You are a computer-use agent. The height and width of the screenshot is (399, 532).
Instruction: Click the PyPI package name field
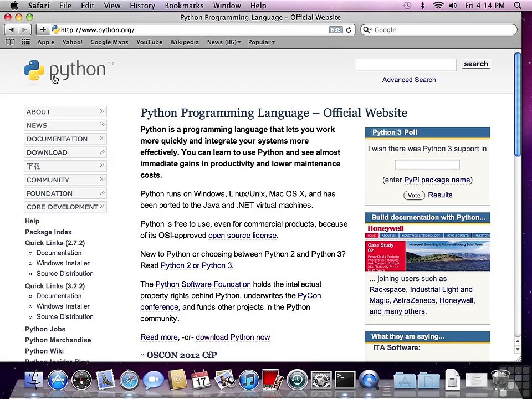(x=427, y=165)
